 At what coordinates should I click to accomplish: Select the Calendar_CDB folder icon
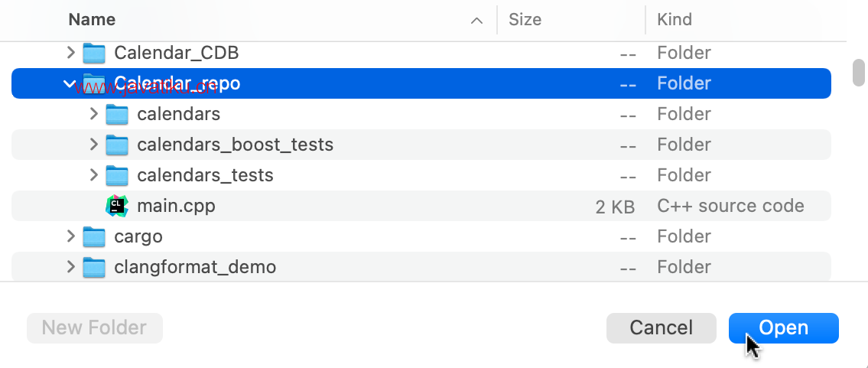point(94,53)
